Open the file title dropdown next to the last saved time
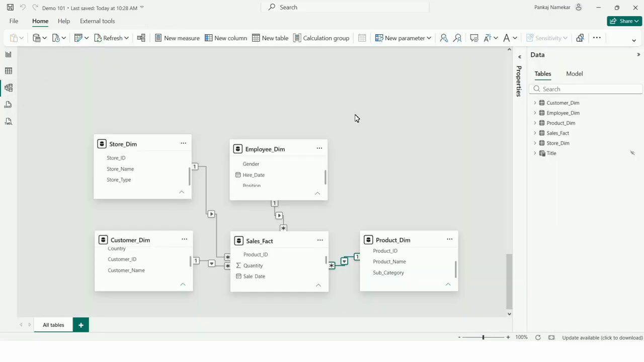This screenshot has height=362, width=644. pyautogui.click(x=142, y=8)
